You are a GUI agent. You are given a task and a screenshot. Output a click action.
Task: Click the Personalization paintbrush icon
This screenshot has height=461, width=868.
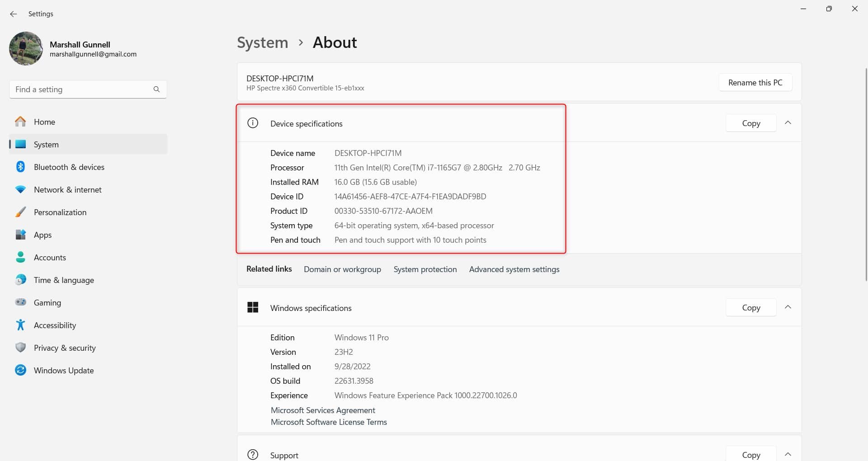coord(20,212)
